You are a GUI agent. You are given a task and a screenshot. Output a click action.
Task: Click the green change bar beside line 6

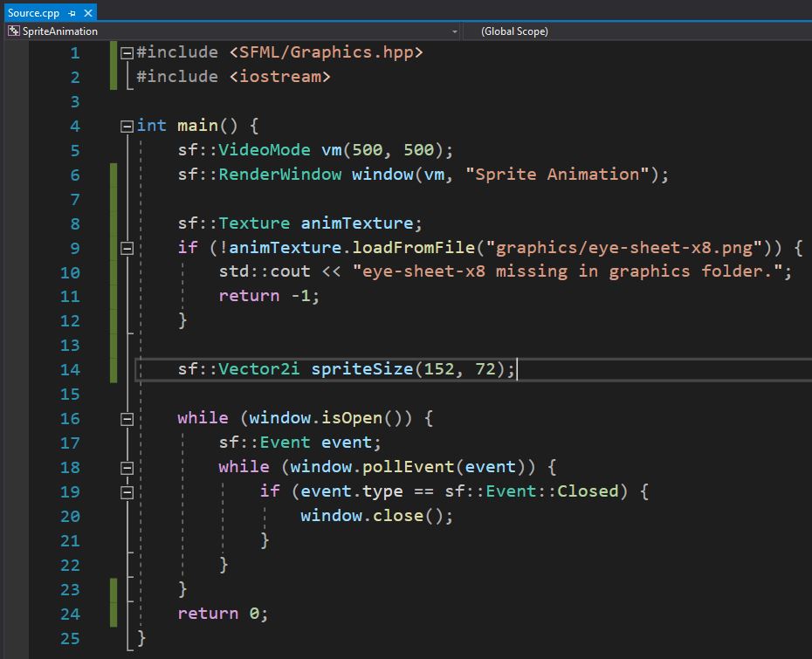point(114,174)
